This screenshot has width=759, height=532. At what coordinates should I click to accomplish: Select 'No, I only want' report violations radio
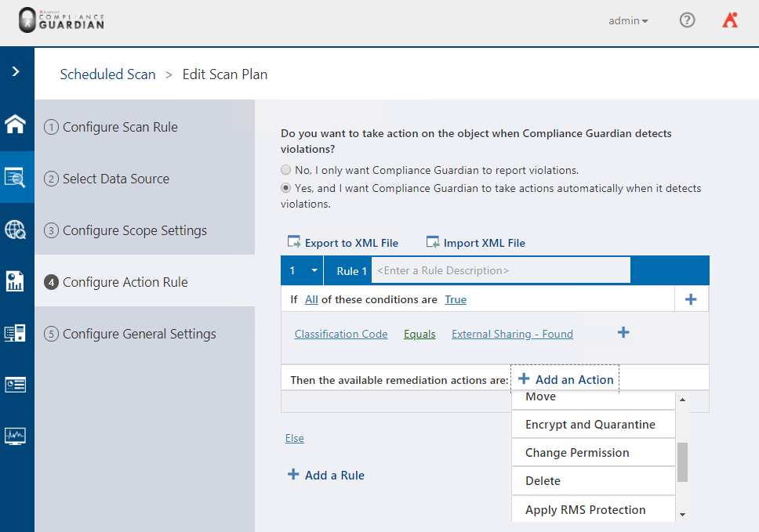click(285, 170)
